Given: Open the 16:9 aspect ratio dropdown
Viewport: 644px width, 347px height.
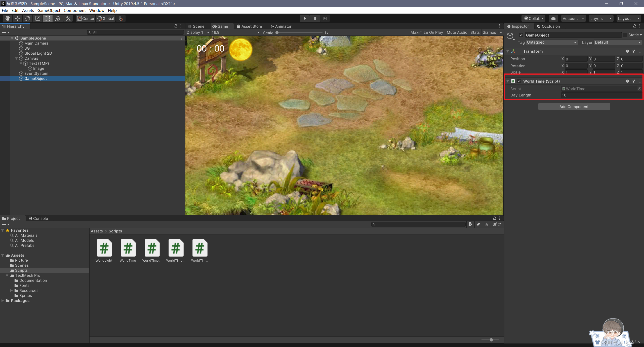Looking at the screenshot, I should click(235, 32).
